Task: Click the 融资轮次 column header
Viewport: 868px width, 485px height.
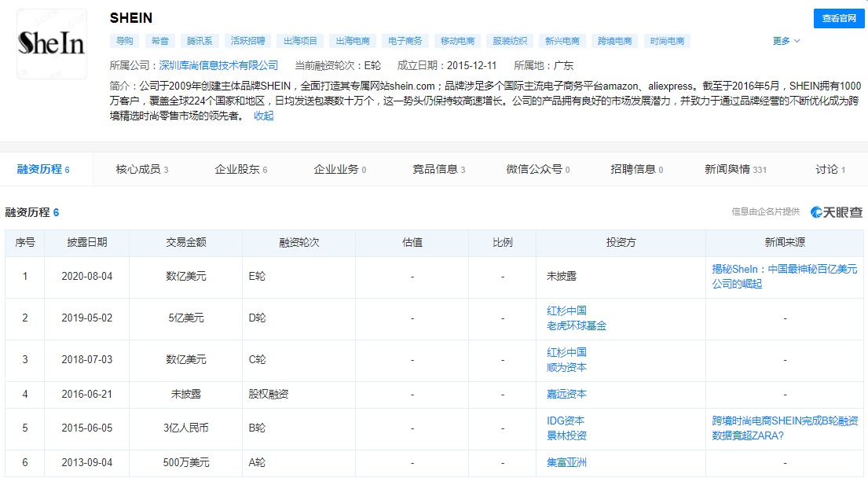Action: coord(299,242)
